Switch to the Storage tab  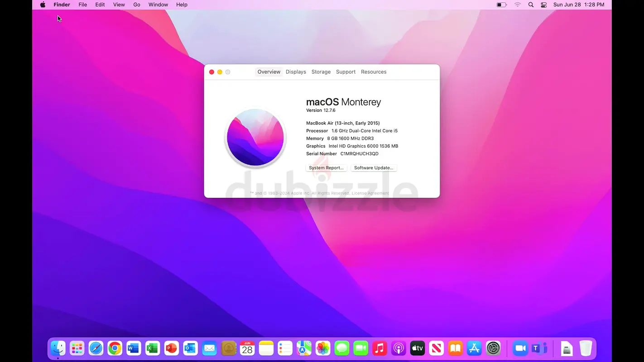[x=321, y=72]
